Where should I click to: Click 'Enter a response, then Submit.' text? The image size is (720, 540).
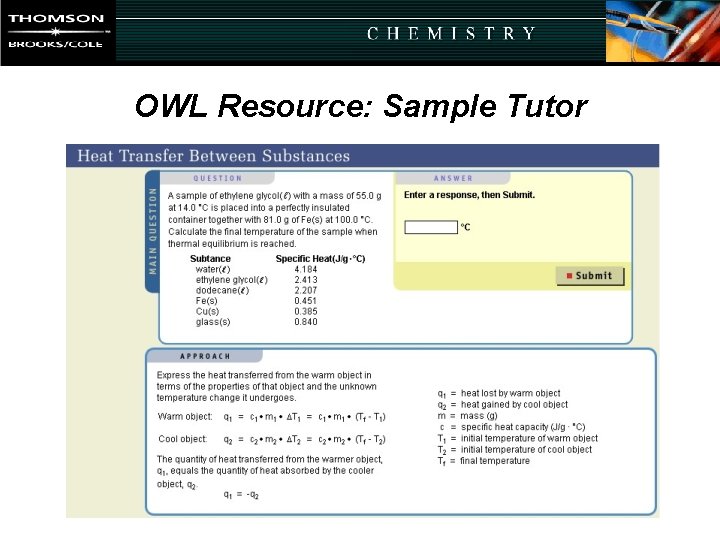point(469,195)
